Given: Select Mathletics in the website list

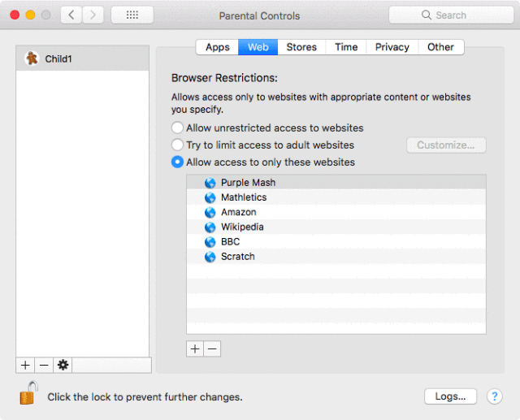Looking at the screenshot, I should tap(336, 197).
